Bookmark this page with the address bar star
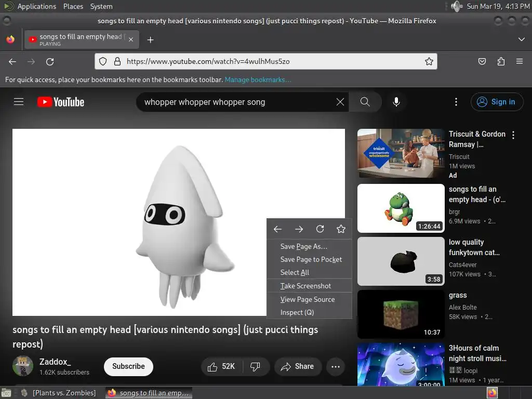This screenshot has height=399, width=532. point(429,61)
